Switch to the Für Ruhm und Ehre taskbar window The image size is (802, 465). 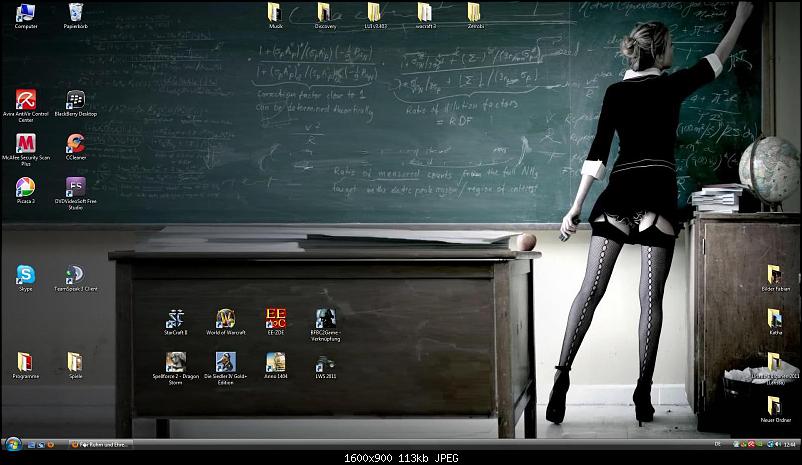[100, 443]
